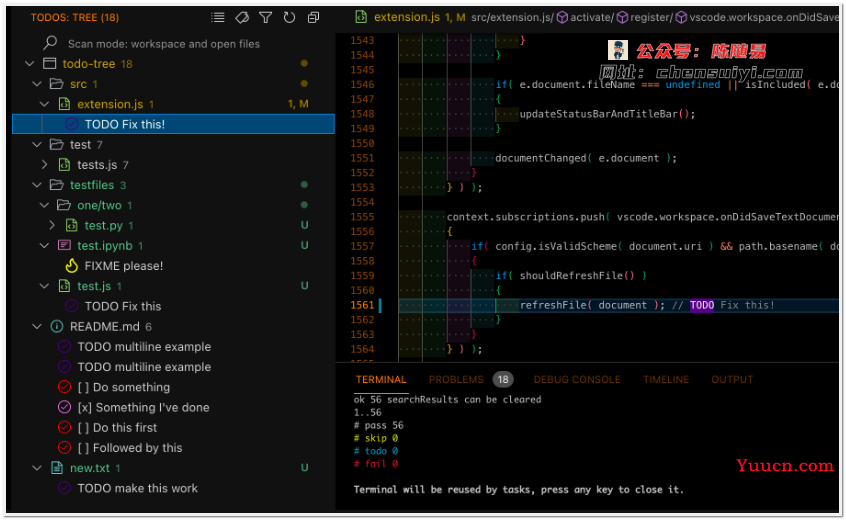This screenshot has height=520, width=846.
Task: Click the file icon beside new.txt
Action: (x=57, y=468)
